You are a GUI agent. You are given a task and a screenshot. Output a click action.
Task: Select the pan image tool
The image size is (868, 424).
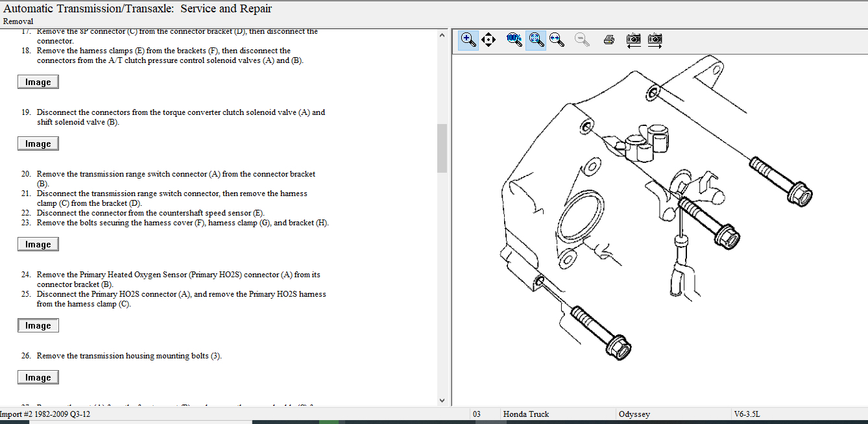(488, 40)
